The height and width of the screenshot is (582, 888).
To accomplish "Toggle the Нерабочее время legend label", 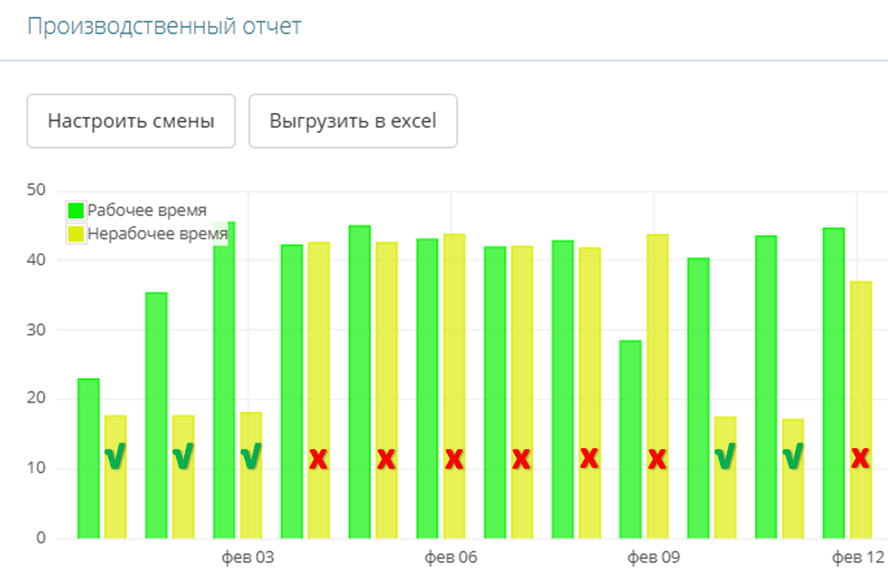I will [157, 234].
